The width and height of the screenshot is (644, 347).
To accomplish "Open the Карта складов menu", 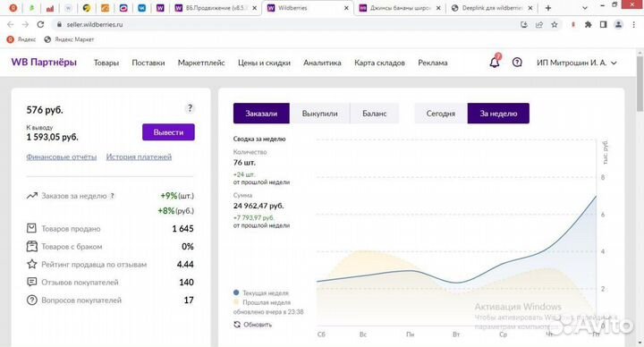I will (379, 63).
